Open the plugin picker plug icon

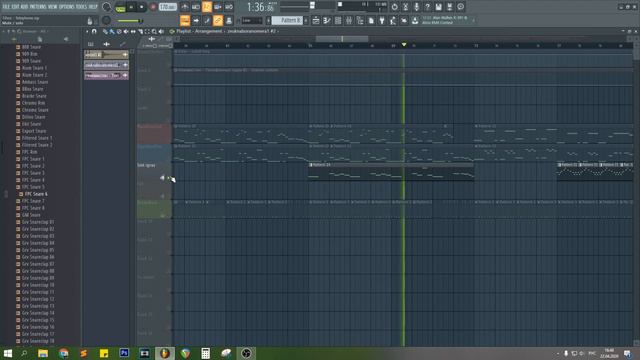[x=382, y=20]
